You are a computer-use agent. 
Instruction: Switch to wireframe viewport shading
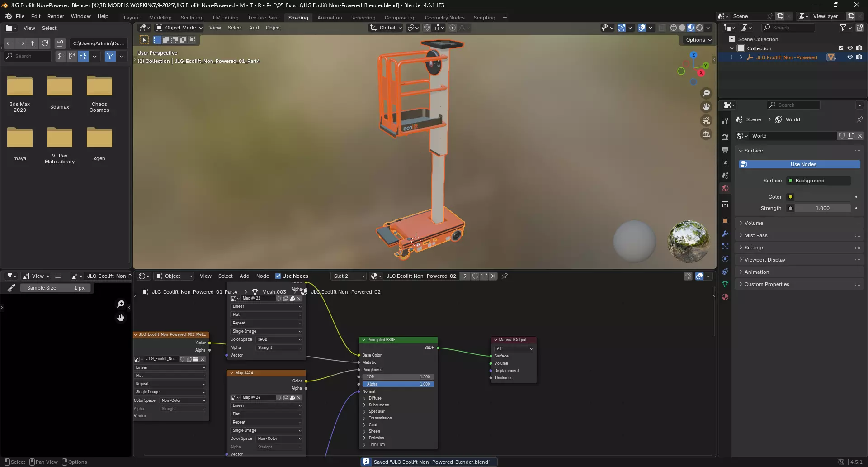pyautogui.click(x=674, y=28)
